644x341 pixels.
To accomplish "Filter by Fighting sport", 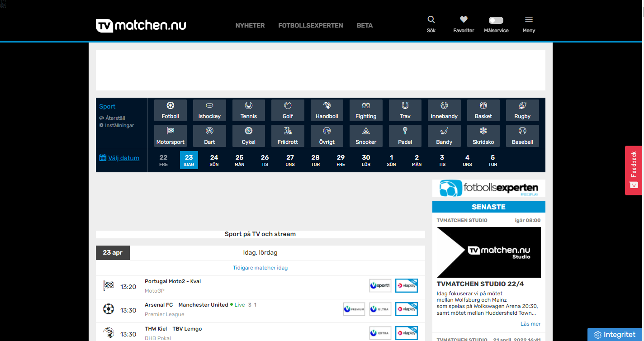I will coord(366,110).
